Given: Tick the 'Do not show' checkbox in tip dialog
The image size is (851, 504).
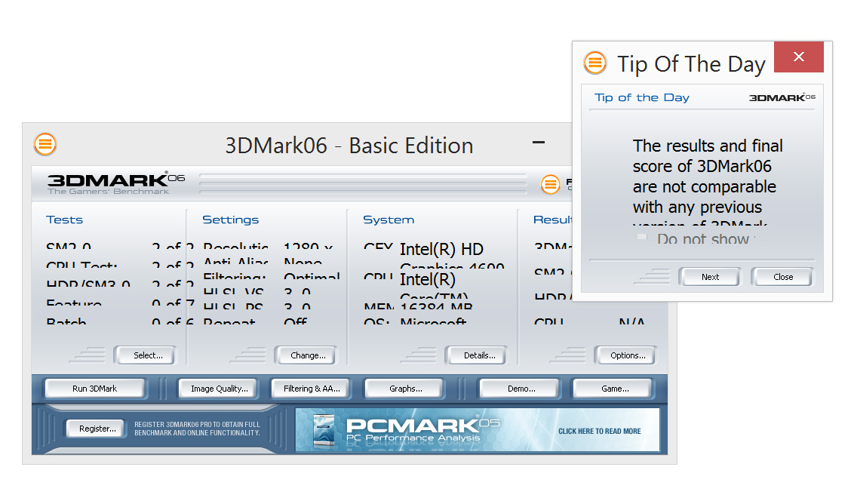Looking at the screenshot, I should tap(642, 237).
